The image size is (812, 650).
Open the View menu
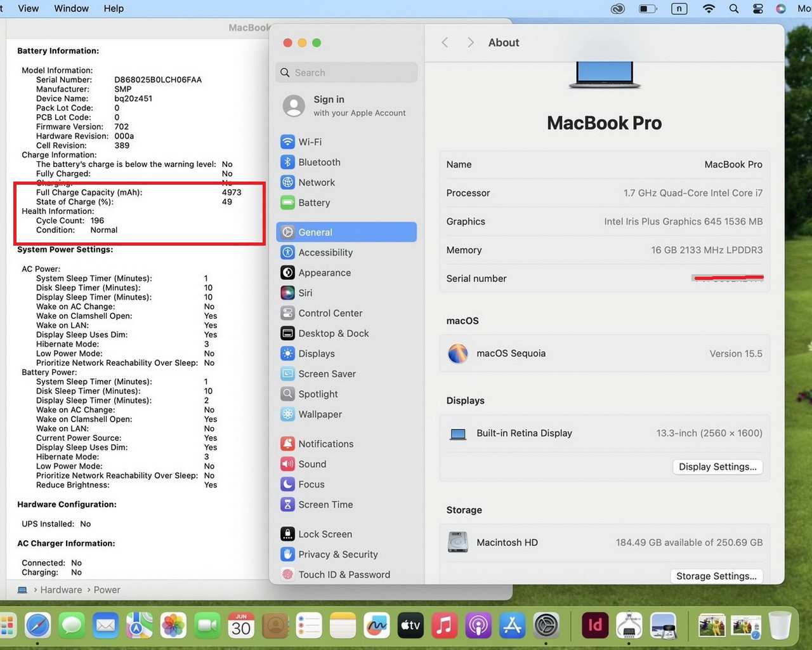point(29,8)
